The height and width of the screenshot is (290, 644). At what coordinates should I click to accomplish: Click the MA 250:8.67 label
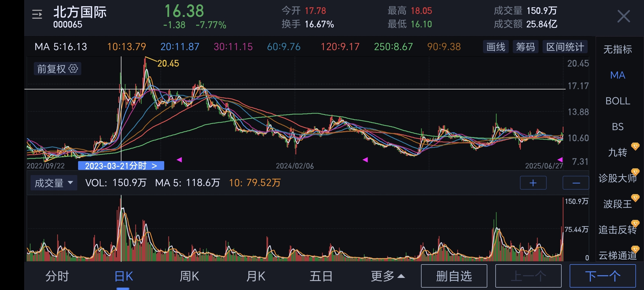tap(393, 47)
